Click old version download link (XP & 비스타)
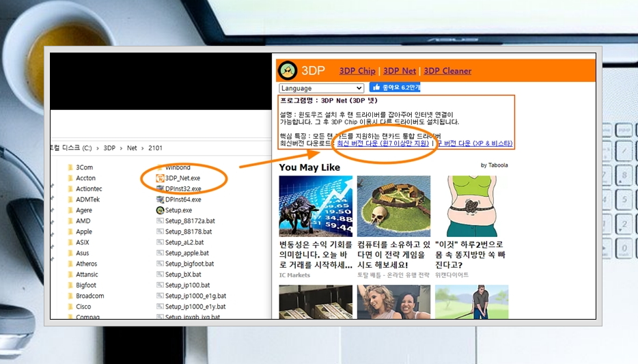The height and width of the screenshot is (364, 638). point(475,143)
